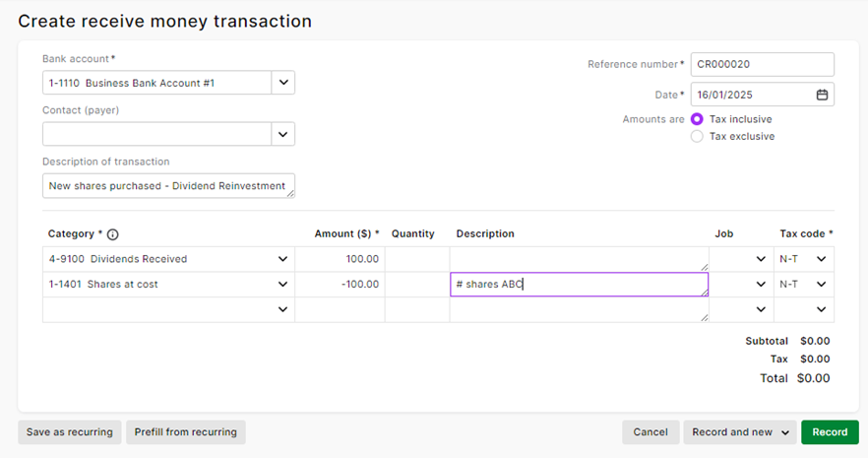This screenshot has width=868, height=458.
Task: Click Prefill from recurring
Action: [186, 432]
